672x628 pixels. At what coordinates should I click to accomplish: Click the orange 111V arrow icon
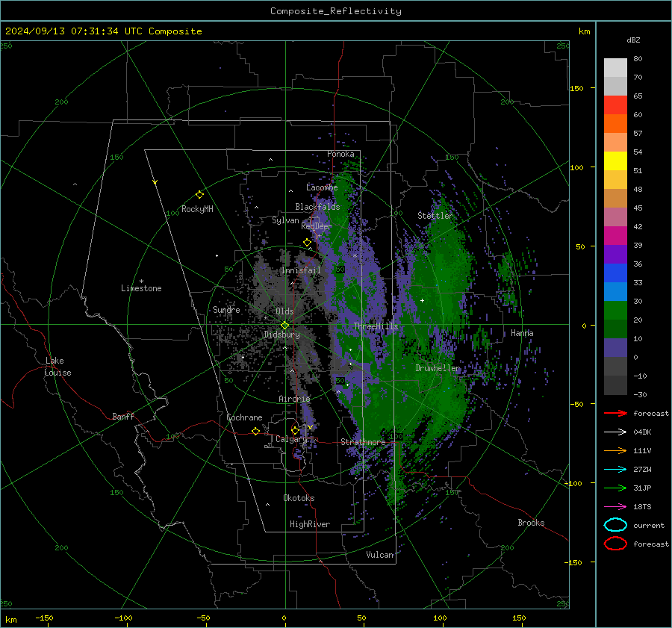[x=615, y=450]
